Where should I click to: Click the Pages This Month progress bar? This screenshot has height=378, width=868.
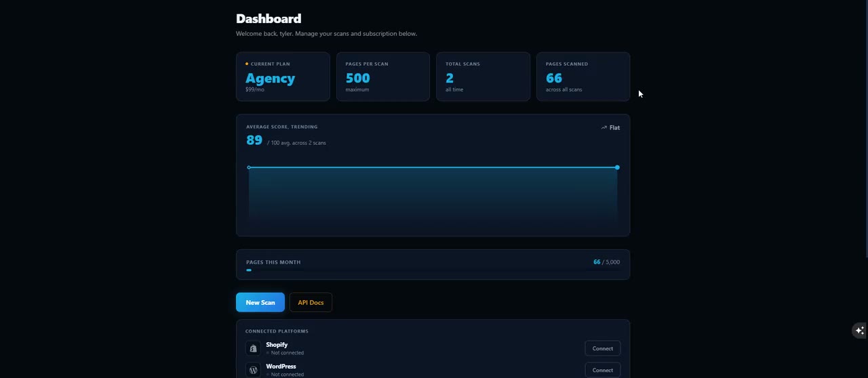[433, 270]
